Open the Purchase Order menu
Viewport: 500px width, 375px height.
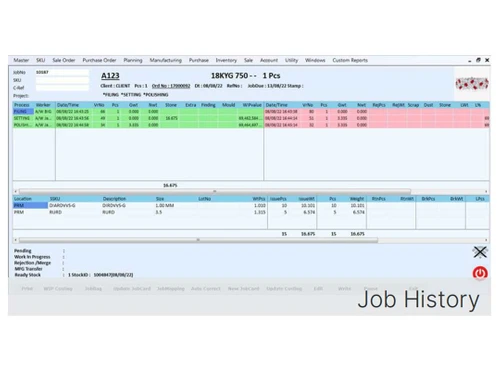click(99, 60)
